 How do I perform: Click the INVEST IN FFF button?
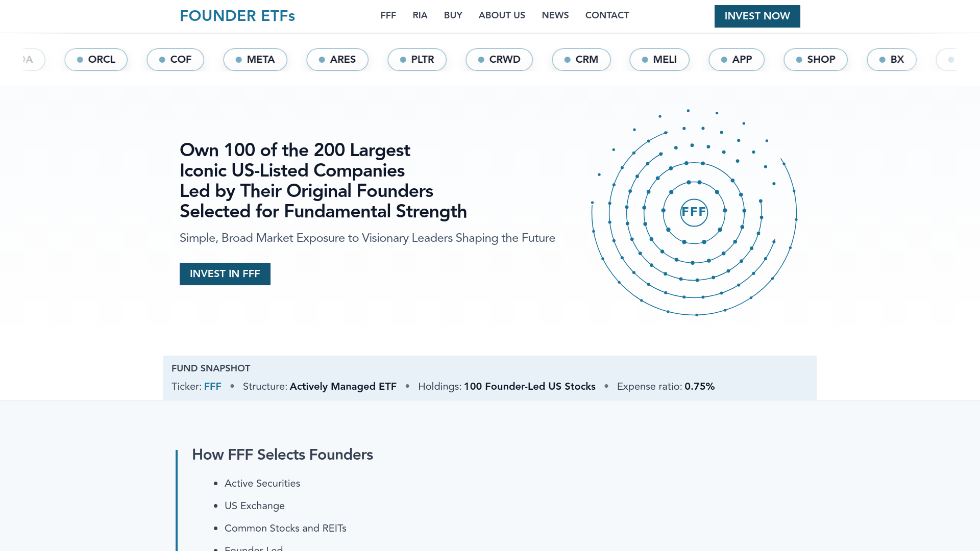tap(225, 274)
